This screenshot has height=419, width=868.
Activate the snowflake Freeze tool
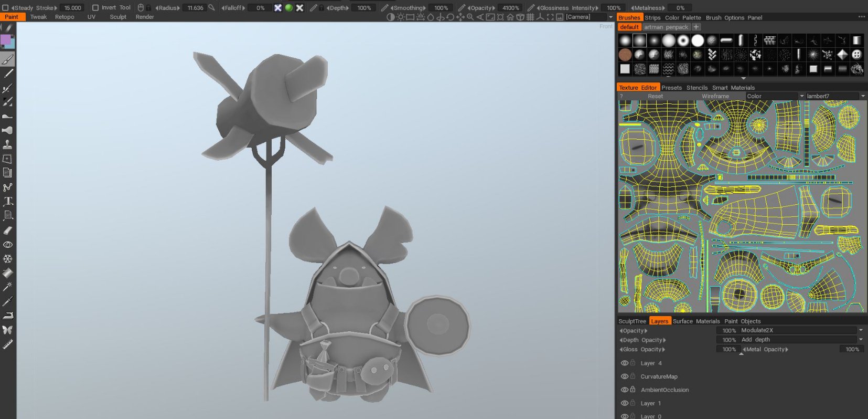pyautogui.click(x=8, y=259)
